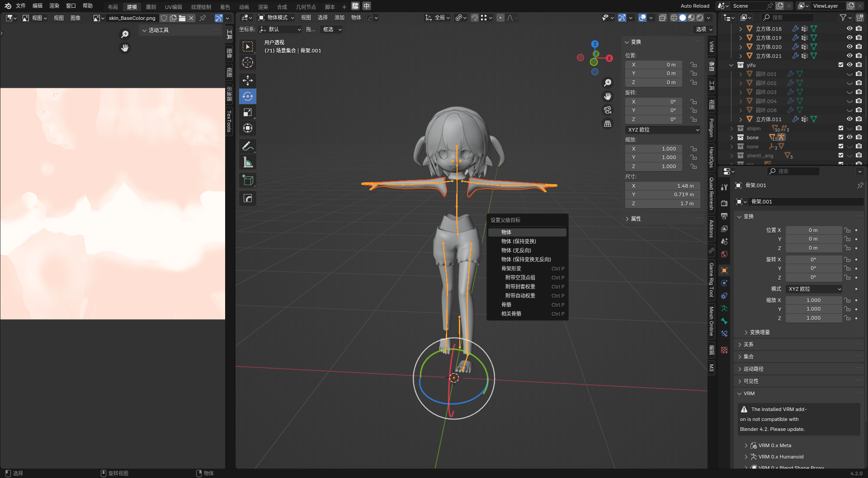Click the outliner search field
The height and width of the screenshot is (478, 868).
(x=788, y=18)
